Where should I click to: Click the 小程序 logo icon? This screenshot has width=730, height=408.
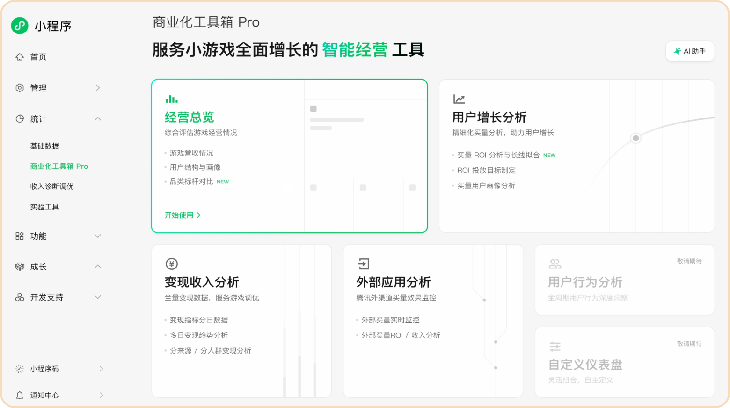pos(19,26)
